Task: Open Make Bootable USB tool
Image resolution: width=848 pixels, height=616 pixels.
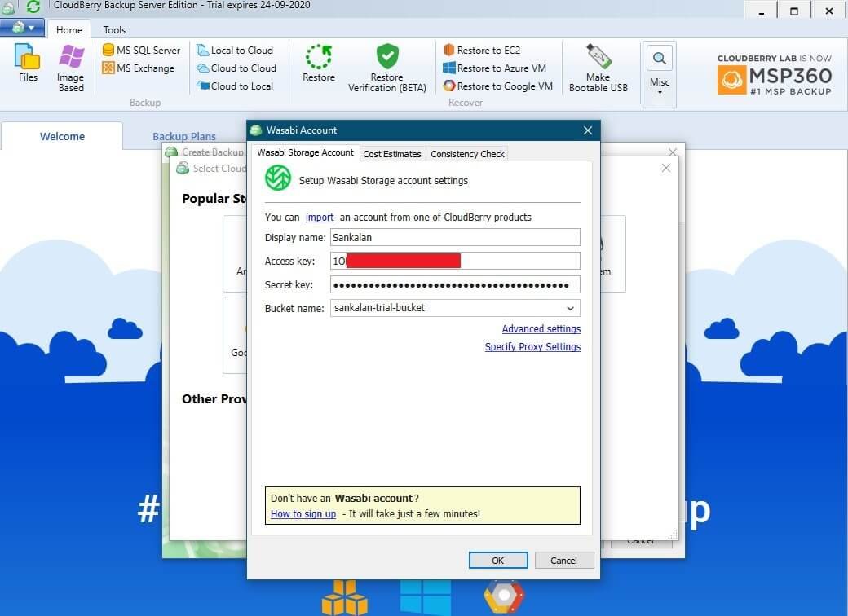Action: [598, 68]
